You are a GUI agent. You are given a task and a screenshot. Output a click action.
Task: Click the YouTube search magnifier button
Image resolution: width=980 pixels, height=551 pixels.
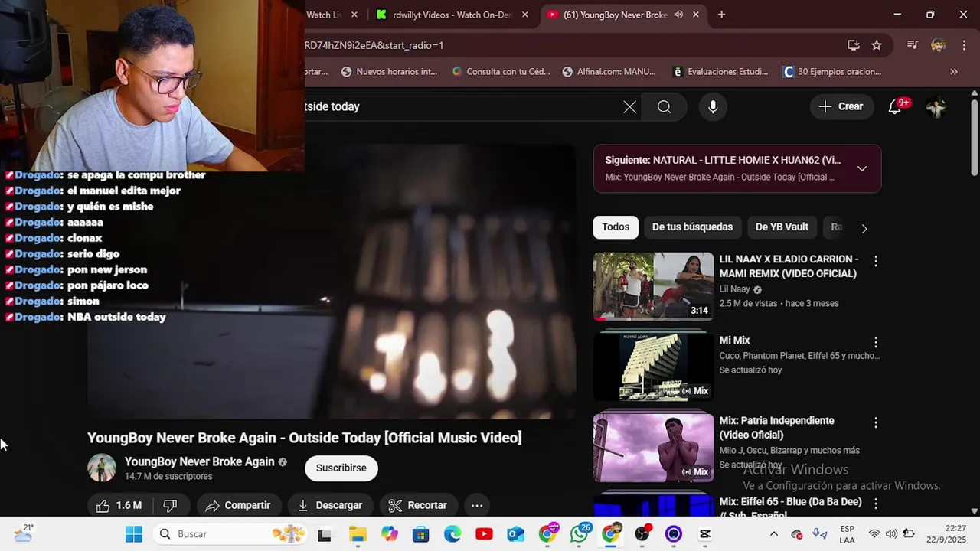tap(664, 107)
